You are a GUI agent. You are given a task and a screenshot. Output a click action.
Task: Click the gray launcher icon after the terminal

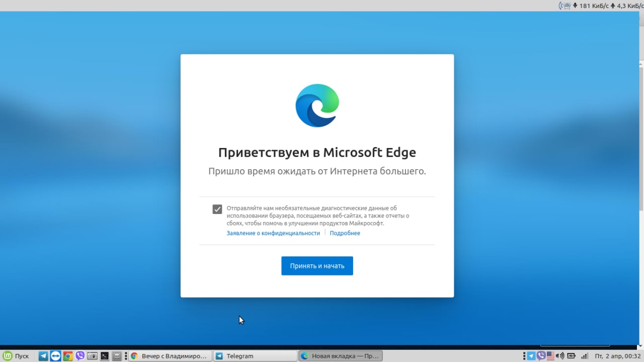coord(117,356)
